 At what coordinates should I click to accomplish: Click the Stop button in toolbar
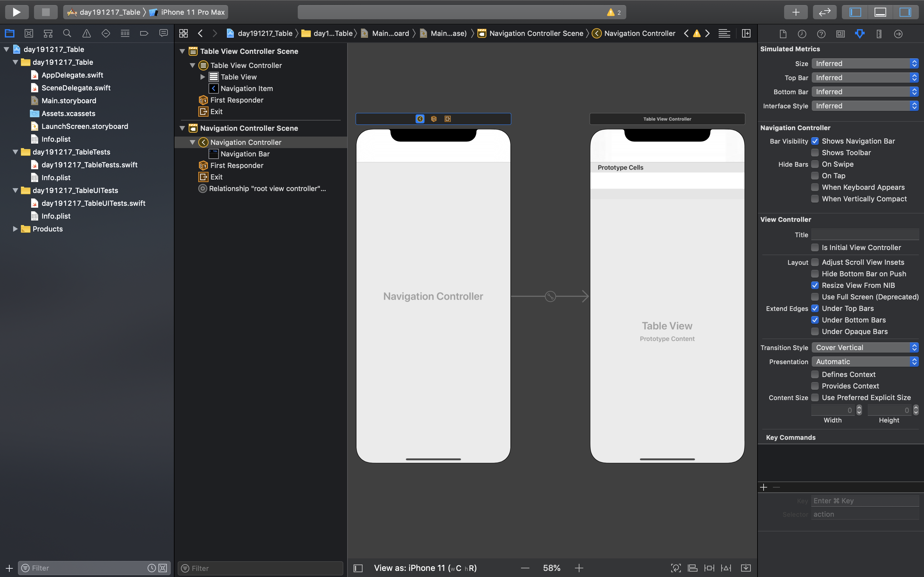click(46, 12)
